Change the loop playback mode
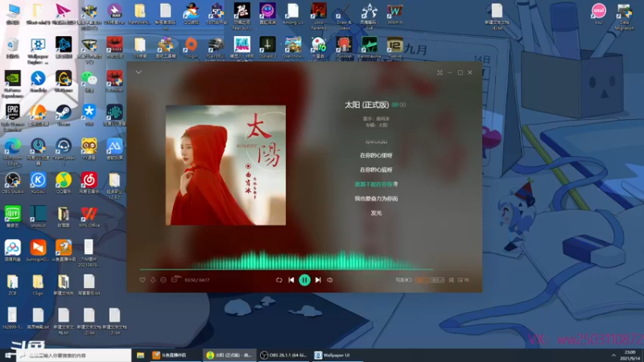This screenshot has width=644, height=362. (x=279, y=280)
